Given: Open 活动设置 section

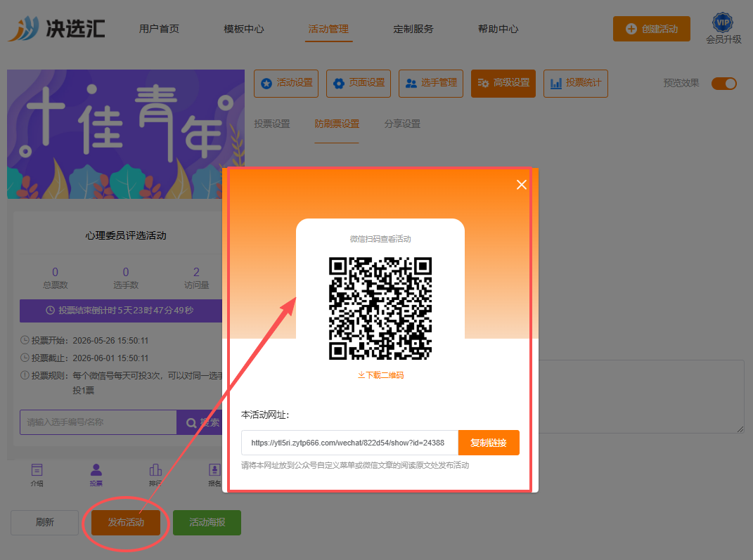Looking at the screenshot, I should click(286, 84).
